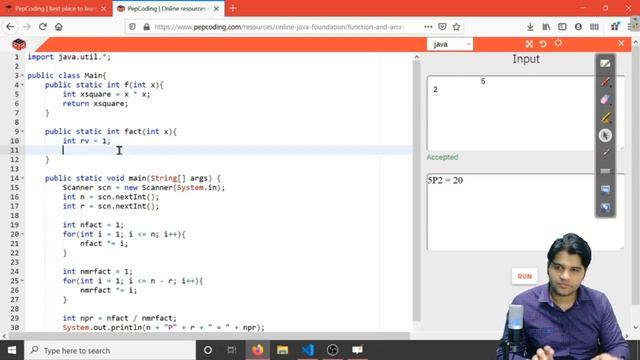Close the first PepCoding tab

(x=104, y=9)
